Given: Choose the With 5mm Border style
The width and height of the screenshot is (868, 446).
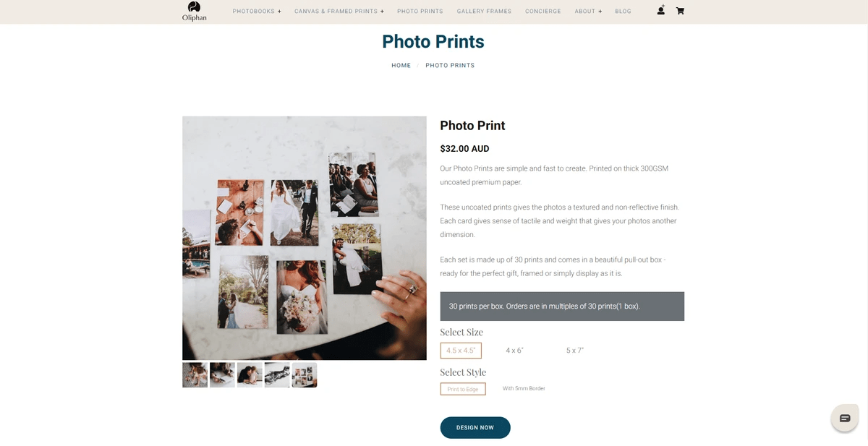Looking at the screenshot, I should pyautogui.click(x=524, y=389).
